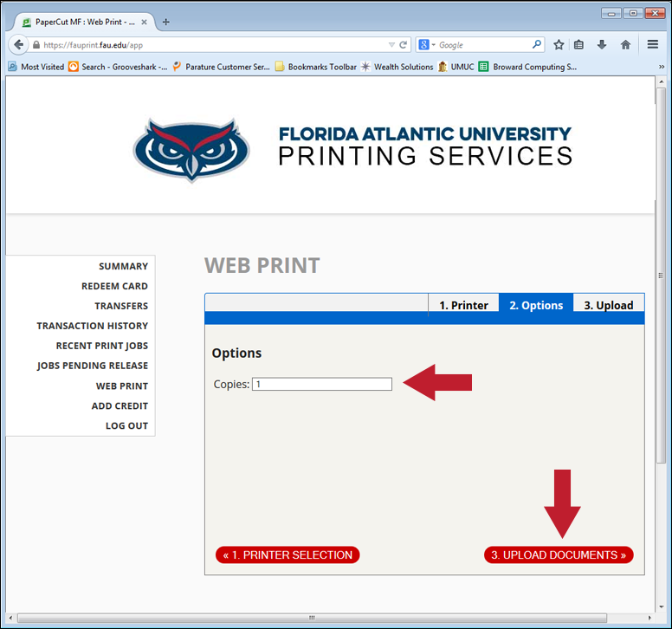Open the Firefox hamburger menu
The width and height of the screenshot is (672, 629).
click(x=653, y=45)
